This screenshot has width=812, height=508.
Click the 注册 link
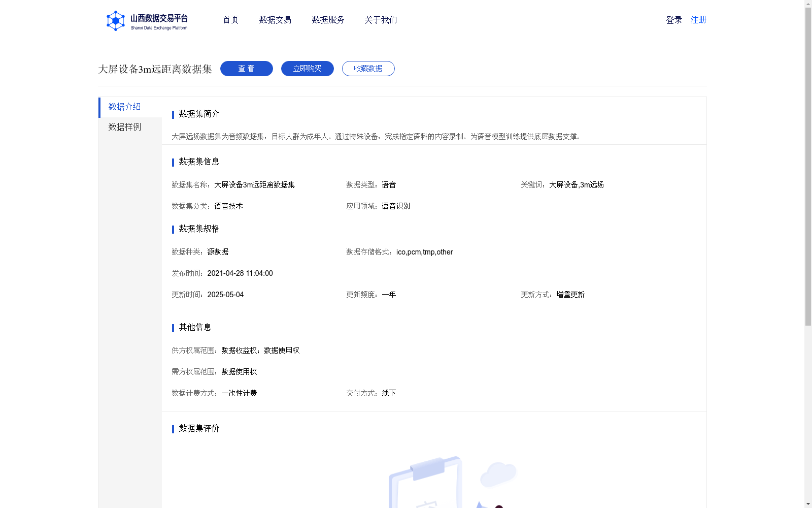point(698,20)
